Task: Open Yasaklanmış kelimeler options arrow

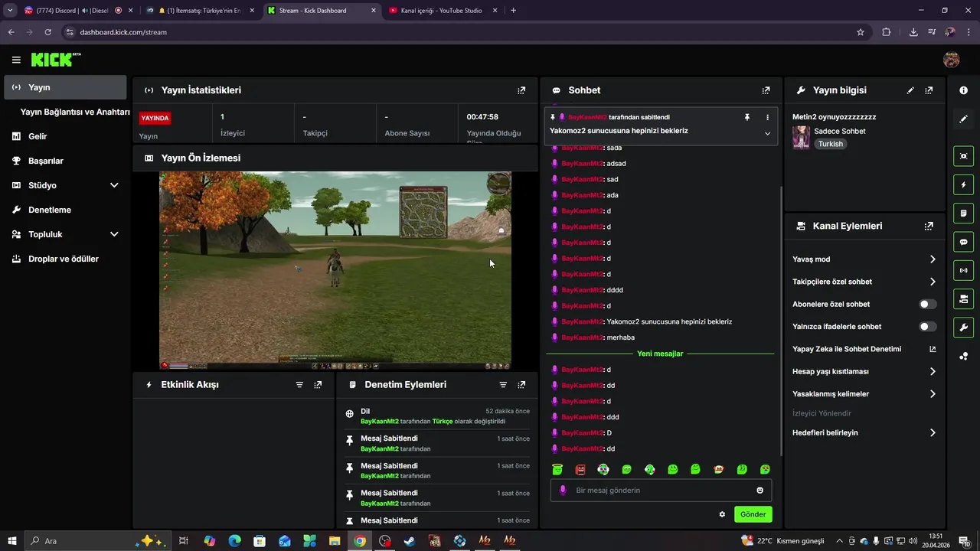Action: coord(933,394)
